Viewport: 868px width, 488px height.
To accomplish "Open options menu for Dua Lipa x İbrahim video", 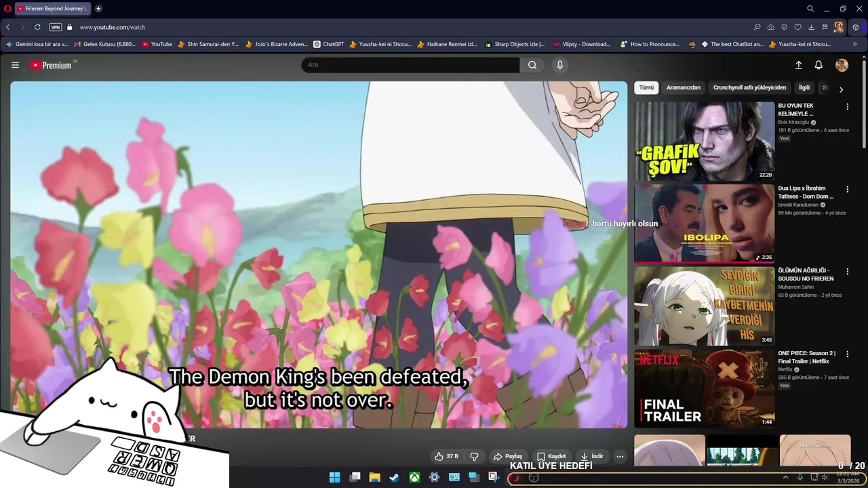I will coord(847,189).
